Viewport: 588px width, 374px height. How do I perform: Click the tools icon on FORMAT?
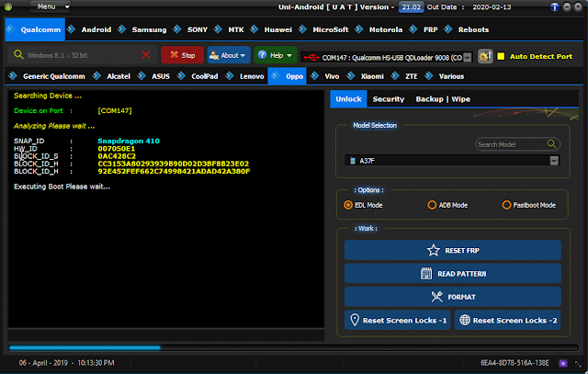[x=437, y=297]
